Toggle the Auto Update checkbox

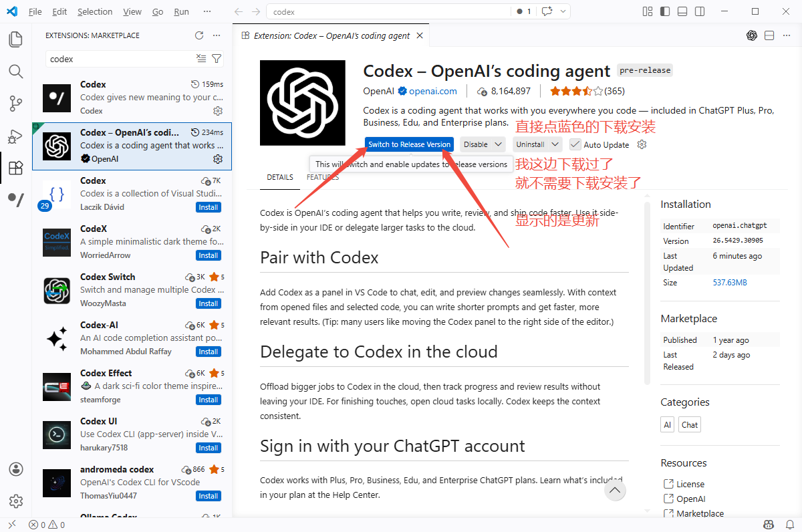tap(575, 144)
